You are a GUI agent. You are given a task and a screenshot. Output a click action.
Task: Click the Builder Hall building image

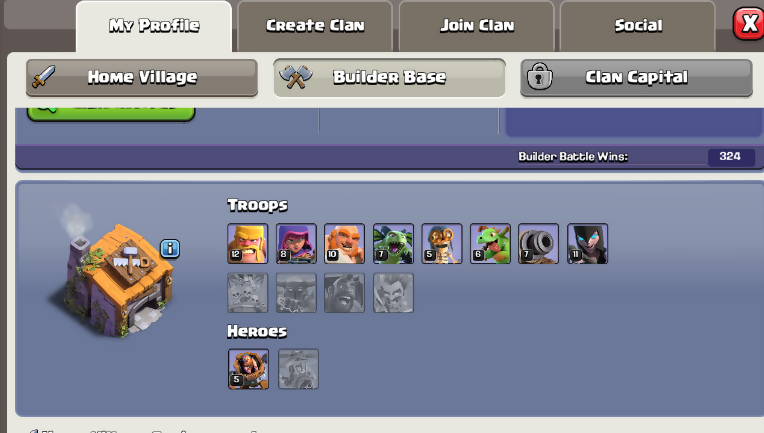117,279
